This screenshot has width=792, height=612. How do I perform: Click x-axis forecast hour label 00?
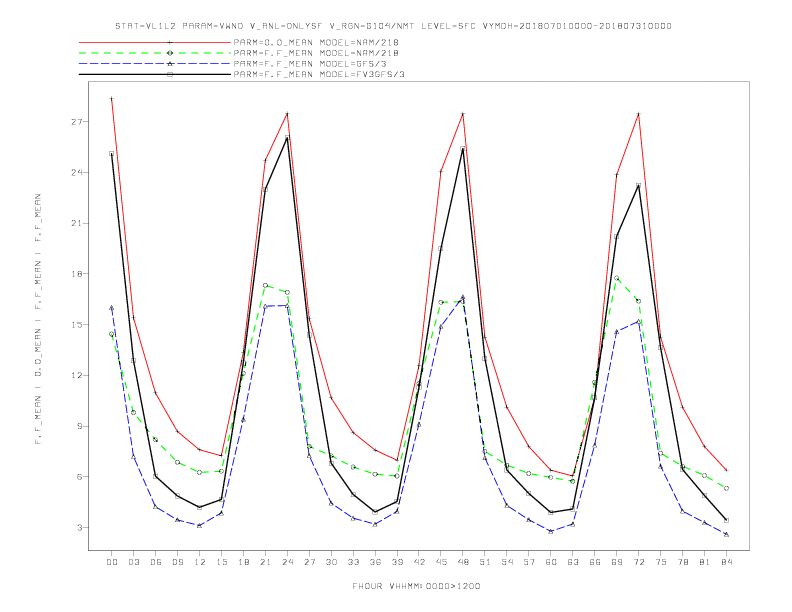[x=112, y=562]
